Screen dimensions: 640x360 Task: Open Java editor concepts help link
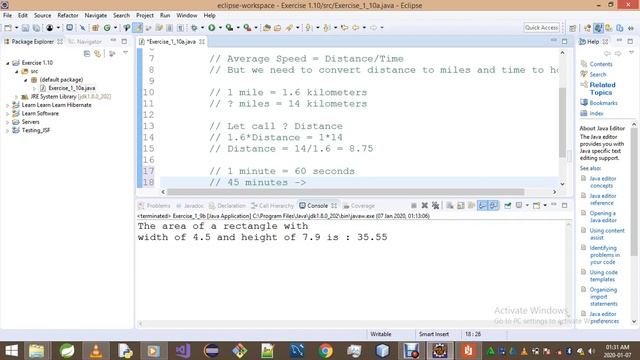tap(602, 182)
